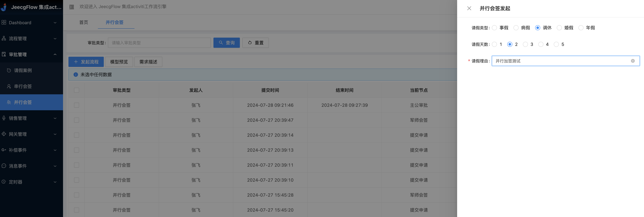Switch to the 首页 tab
Image resolution: width=644 pixels, height=217 pixels.
coord(84,22)
